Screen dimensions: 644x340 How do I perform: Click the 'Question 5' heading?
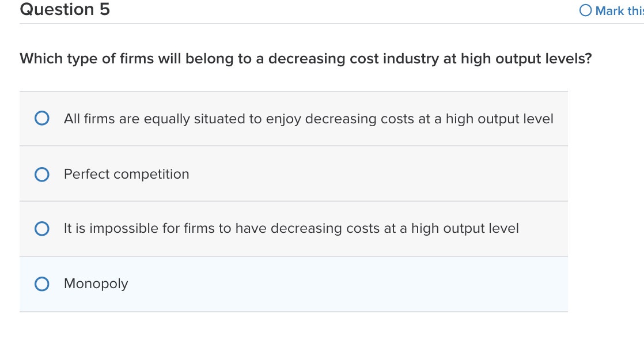click(x=65, y=9)
